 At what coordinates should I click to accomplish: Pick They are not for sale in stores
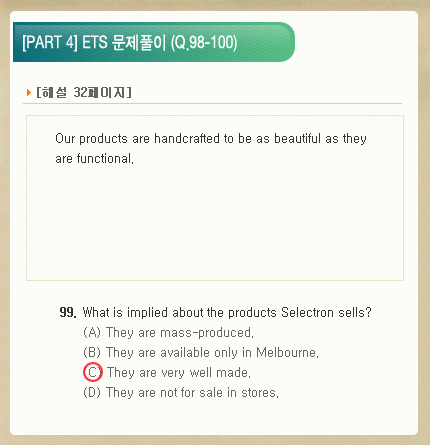[x=192, y=393]
